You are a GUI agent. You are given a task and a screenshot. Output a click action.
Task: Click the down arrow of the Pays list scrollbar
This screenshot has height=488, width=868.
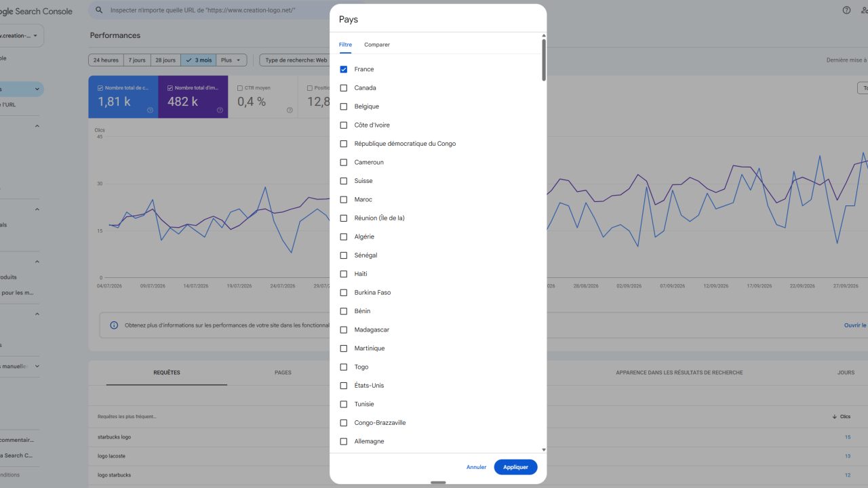pos(543,449)
